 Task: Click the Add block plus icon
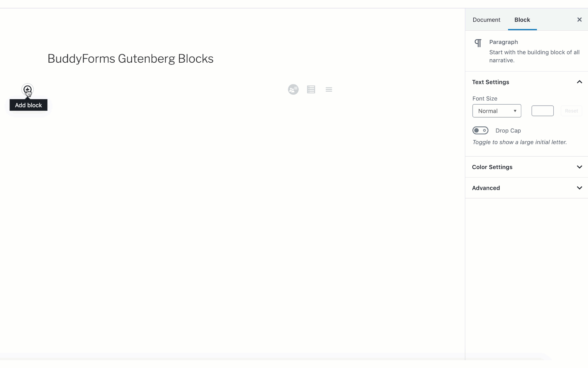(28, 90)
